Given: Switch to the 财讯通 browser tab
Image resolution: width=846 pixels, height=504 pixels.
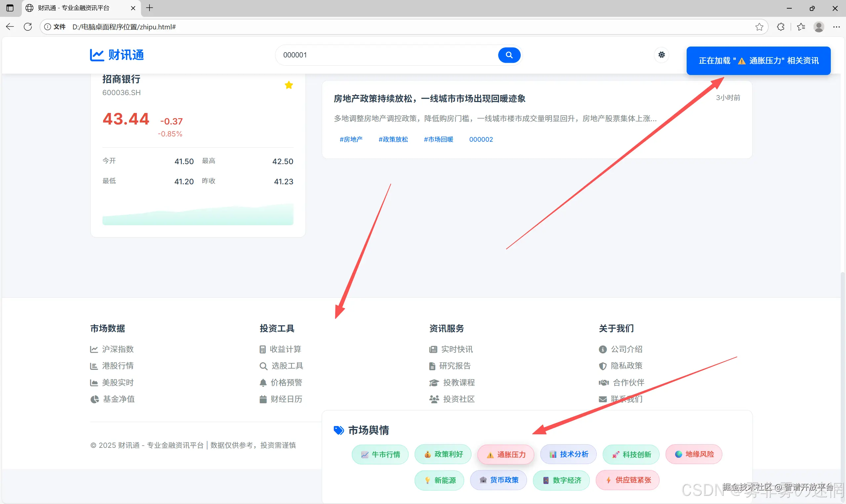Looking at the screenshot, I should tap(73, 8).
